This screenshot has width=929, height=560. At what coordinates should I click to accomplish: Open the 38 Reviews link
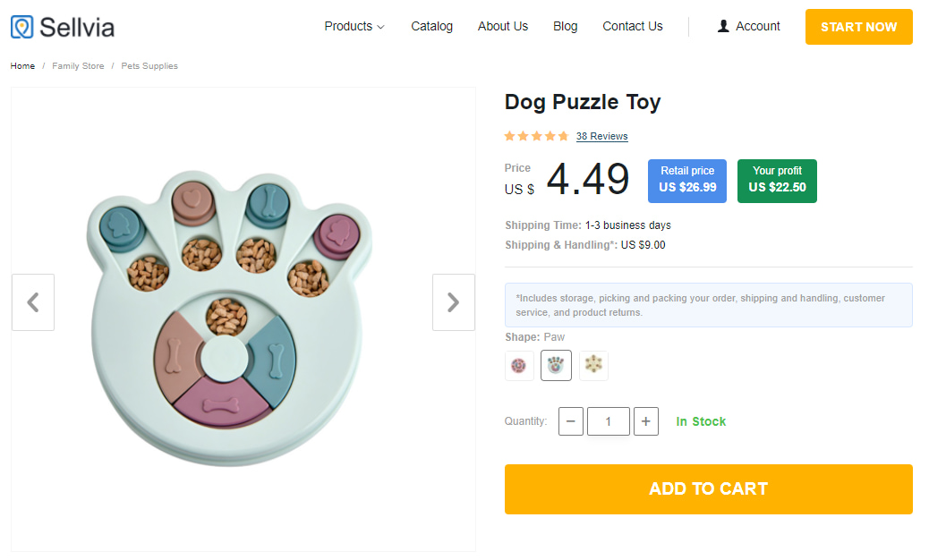[601, 137]
